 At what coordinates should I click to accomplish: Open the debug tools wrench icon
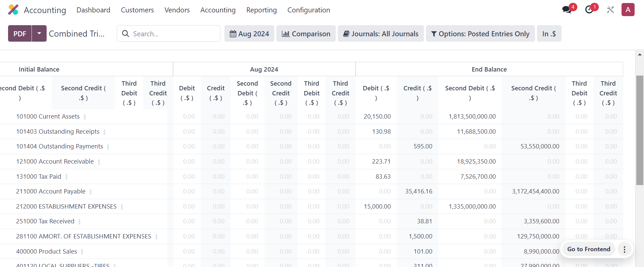point(610,10)
